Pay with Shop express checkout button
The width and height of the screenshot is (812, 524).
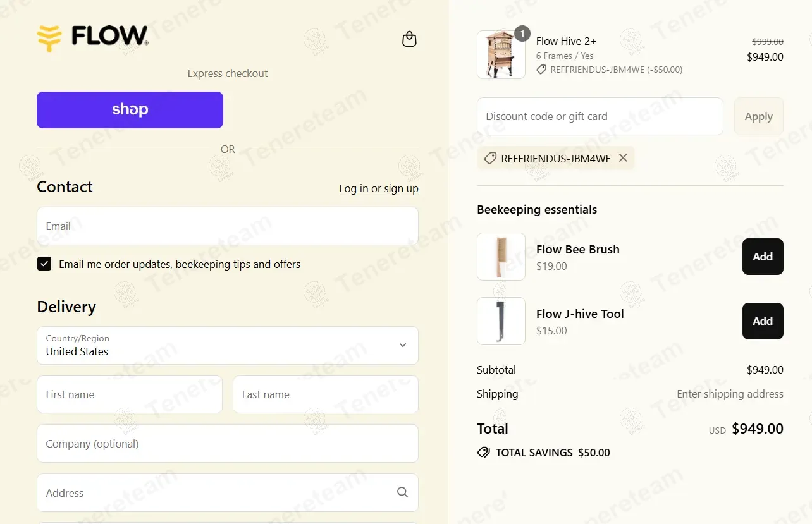pyautogui.click(x=130, y=110)
